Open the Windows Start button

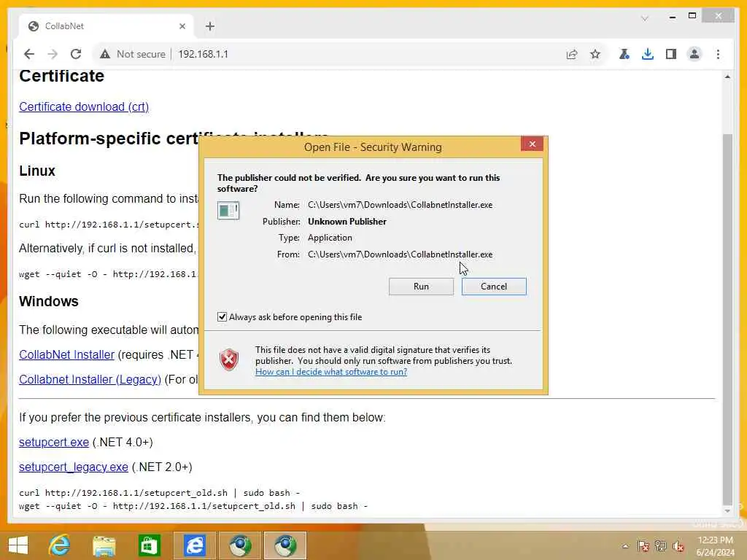18,545
